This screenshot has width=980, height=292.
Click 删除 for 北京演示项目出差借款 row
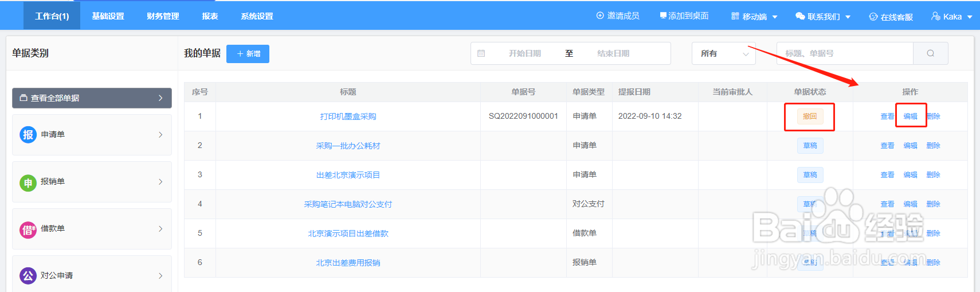933,233
